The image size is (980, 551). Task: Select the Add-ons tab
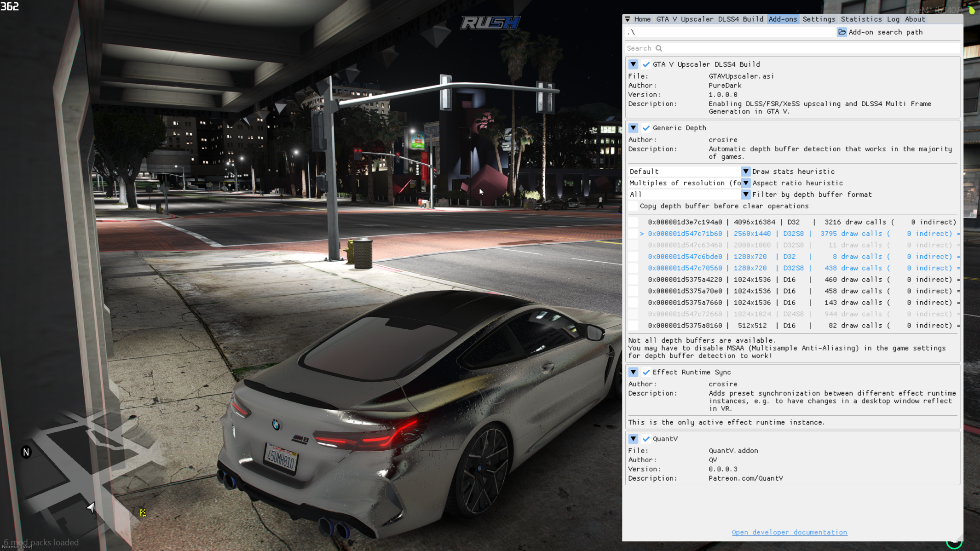783,19
